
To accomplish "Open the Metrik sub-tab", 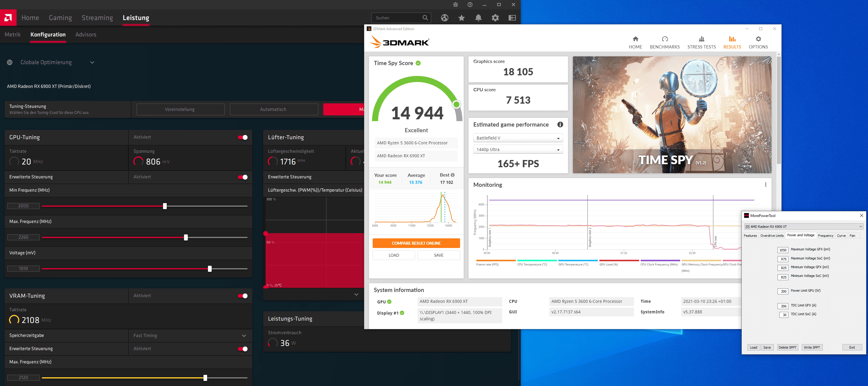I will (x=13, y=35).
